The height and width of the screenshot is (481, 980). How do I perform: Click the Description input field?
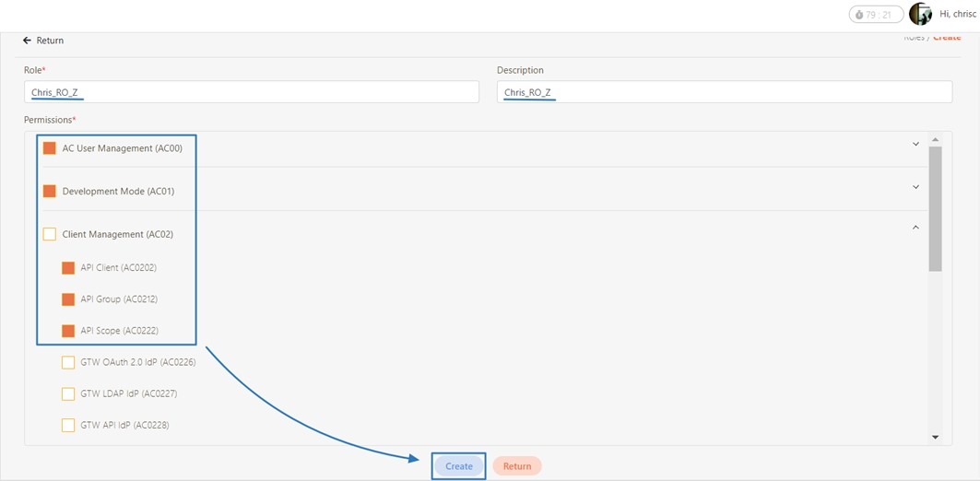[x=724, y=92]
